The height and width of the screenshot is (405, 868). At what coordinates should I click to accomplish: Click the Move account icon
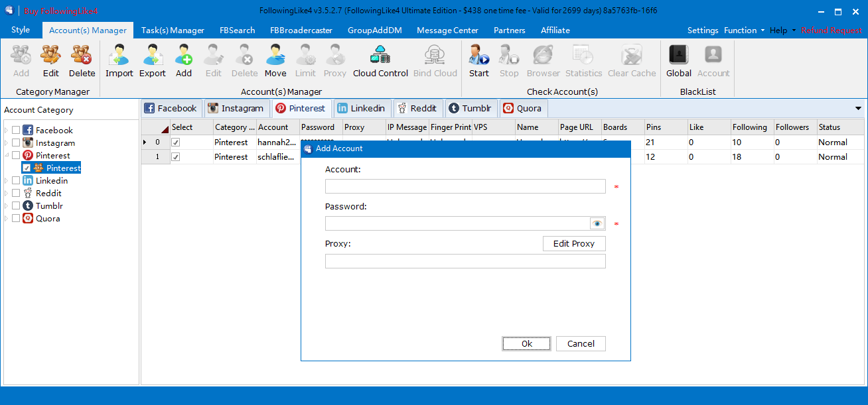click(275, 61)
